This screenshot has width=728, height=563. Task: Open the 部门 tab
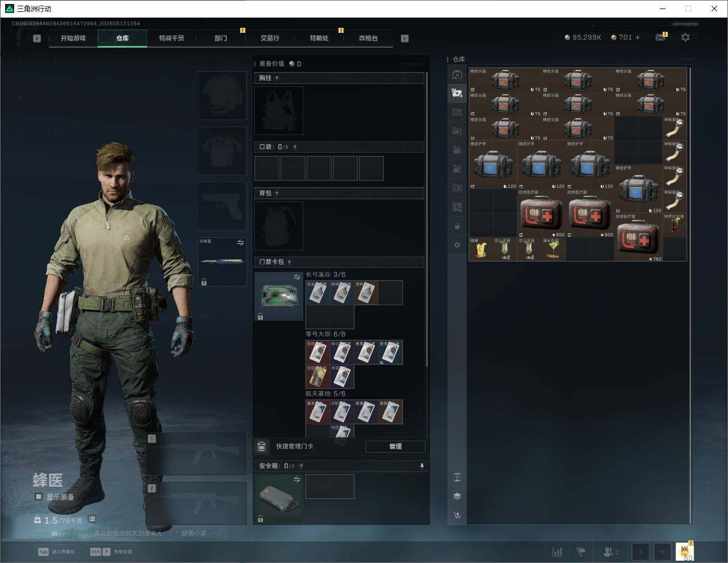click(221, 38)
